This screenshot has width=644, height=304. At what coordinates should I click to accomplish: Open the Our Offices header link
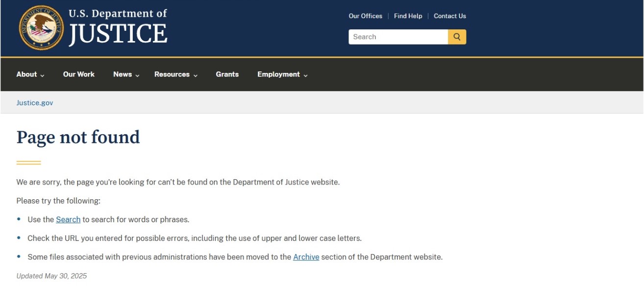pyautogui.click(x=365, y=16)
